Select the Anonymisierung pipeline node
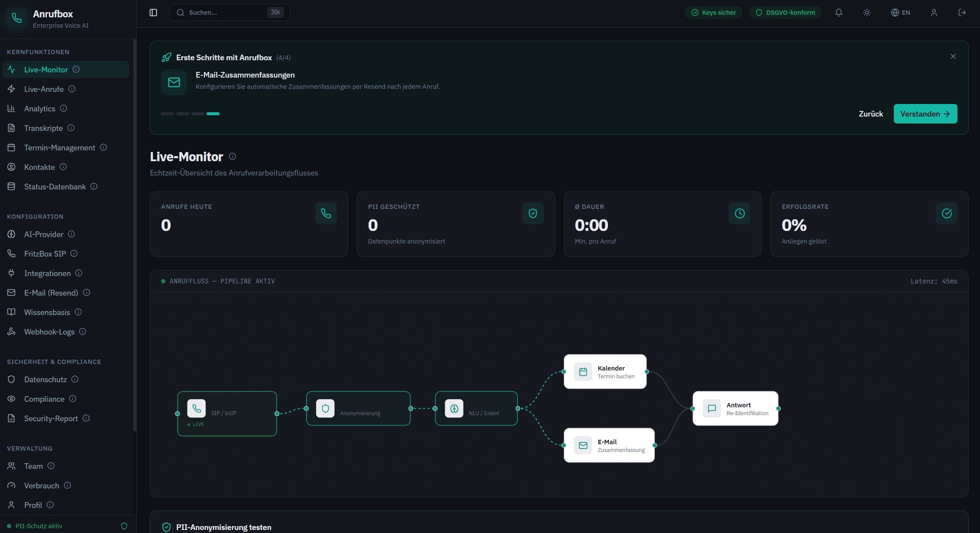Viewport: 980px width, 533px height. tap(358, 408)
